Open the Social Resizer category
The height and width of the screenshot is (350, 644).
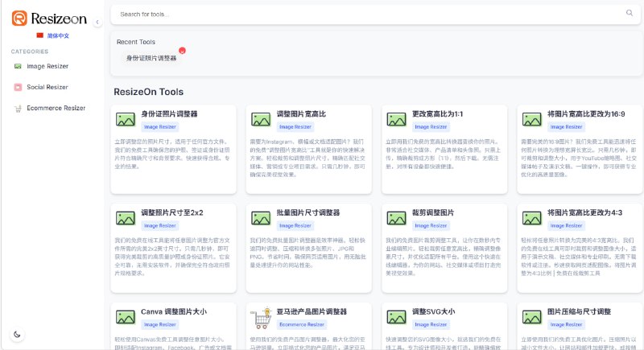pos(47,87)
